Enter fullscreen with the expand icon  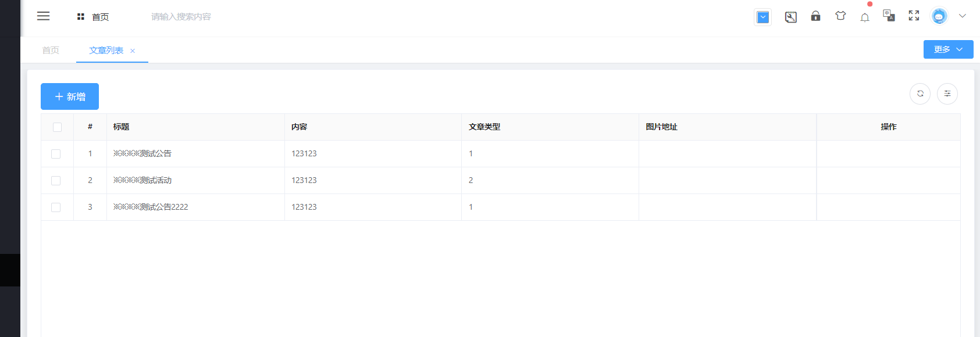[914, 16]
